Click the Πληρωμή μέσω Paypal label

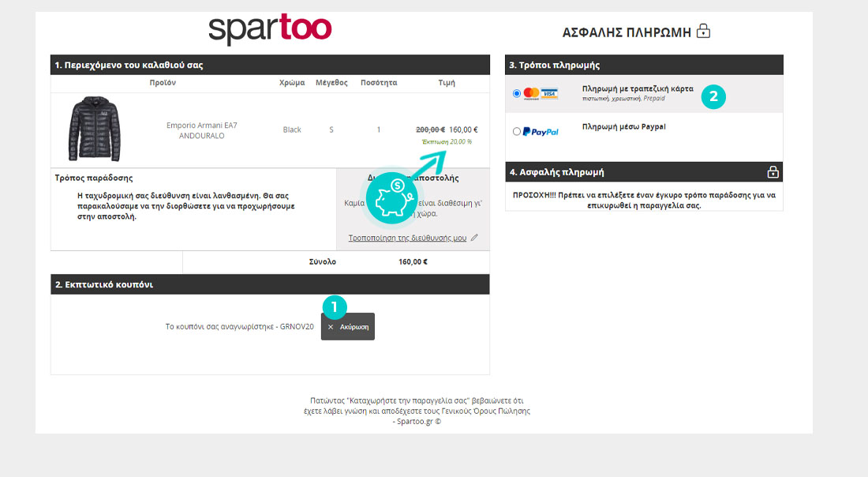click(x=623, y=126)
